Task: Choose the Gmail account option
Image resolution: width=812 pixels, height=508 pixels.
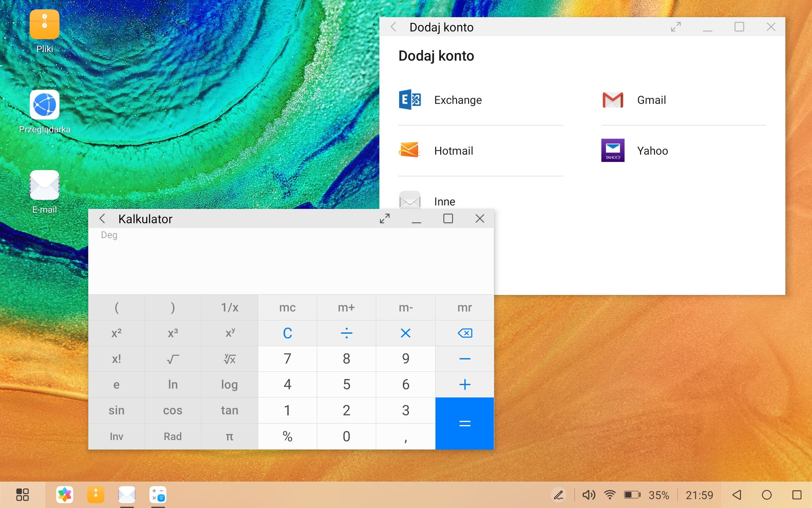Action: [x=684, y=100]
